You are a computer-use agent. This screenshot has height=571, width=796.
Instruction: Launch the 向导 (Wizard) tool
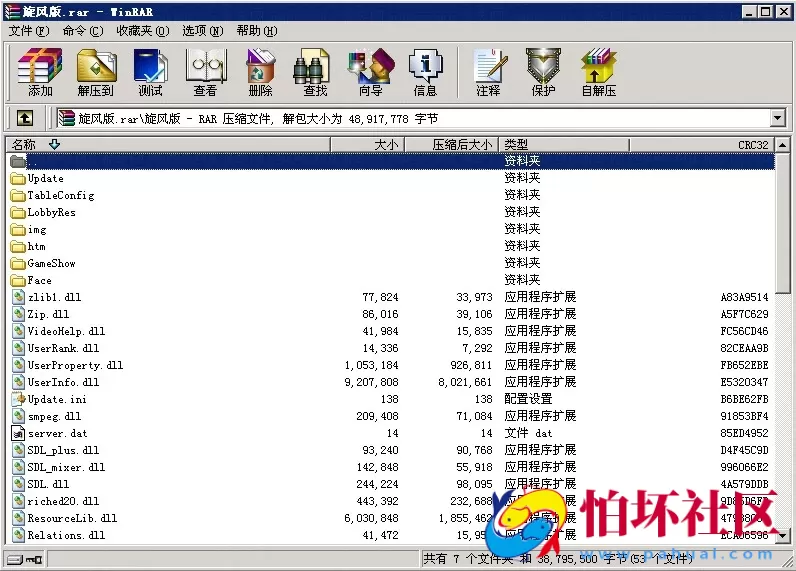point(371,73)
